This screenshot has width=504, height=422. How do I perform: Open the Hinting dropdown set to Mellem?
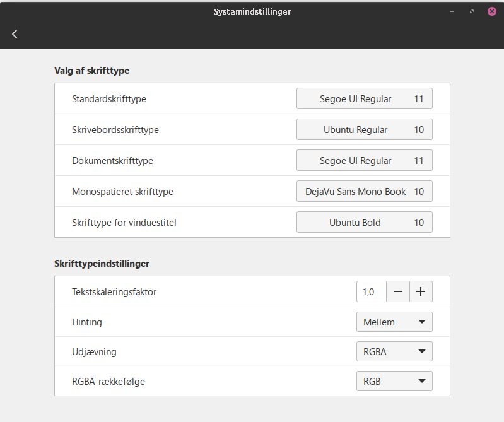click(394, 322)
